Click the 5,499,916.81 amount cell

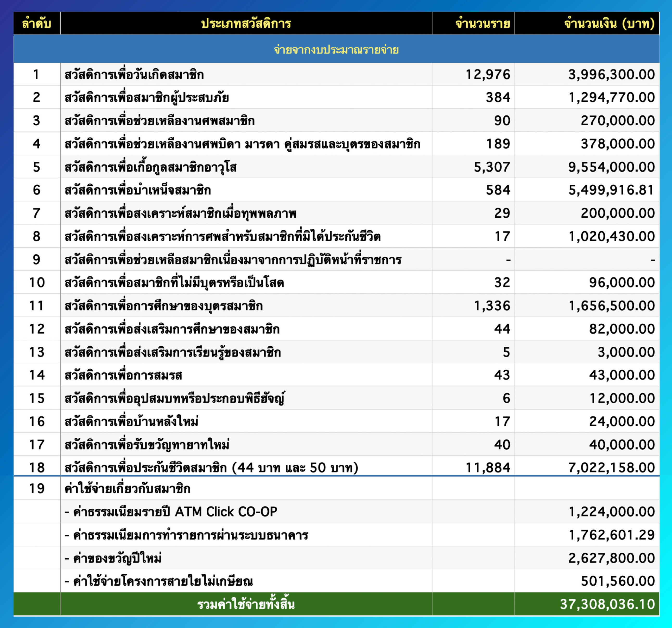pos(611,190)
